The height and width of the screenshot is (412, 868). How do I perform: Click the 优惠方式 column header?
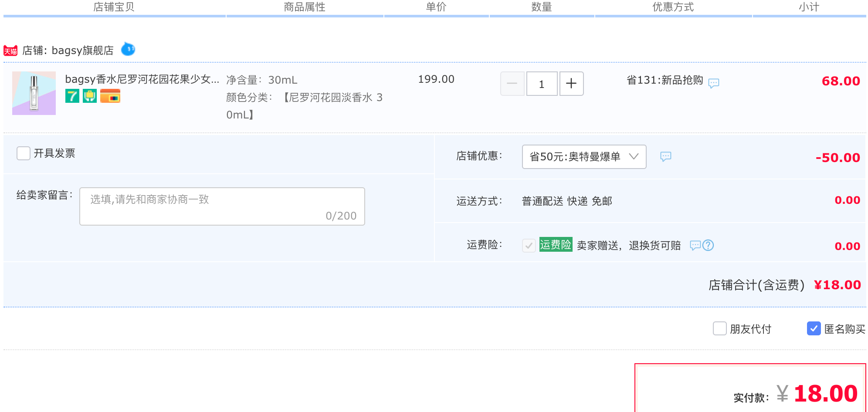click(x=673, y=7)
